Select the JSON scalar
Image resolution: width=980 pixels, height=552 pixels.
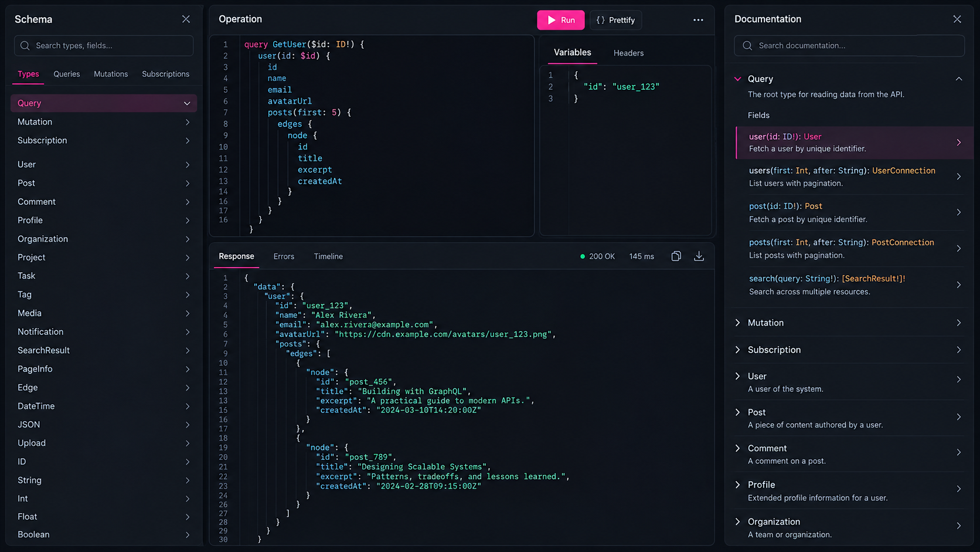104,425
